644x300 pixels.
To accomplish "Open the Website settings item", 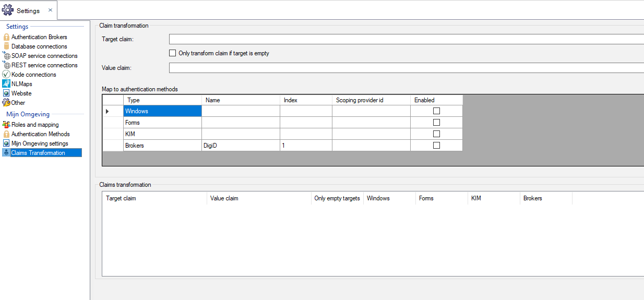I will (x=21, y=93).
